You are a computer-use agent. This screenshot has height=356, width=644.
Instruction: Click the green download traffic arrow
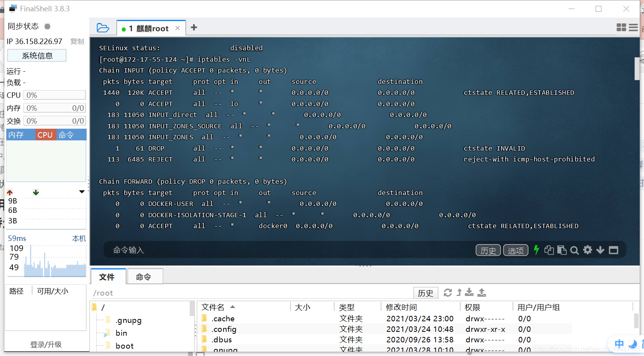pos(36,193)
